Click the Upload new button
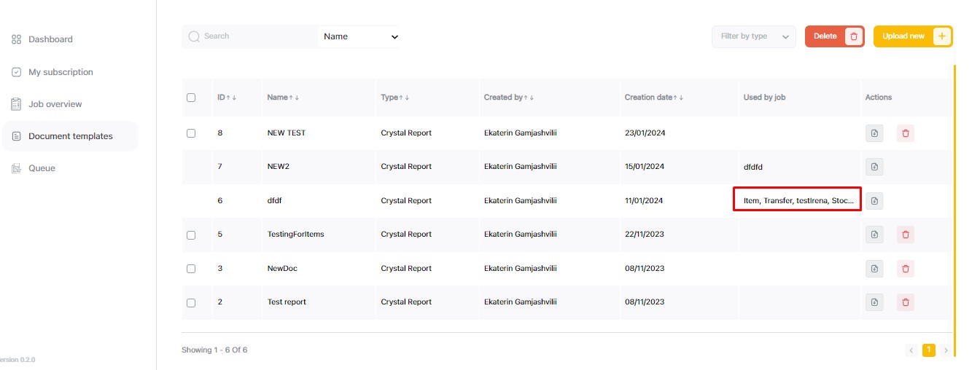The width and height of the screenshot is (980, 370). pos(912,36)
